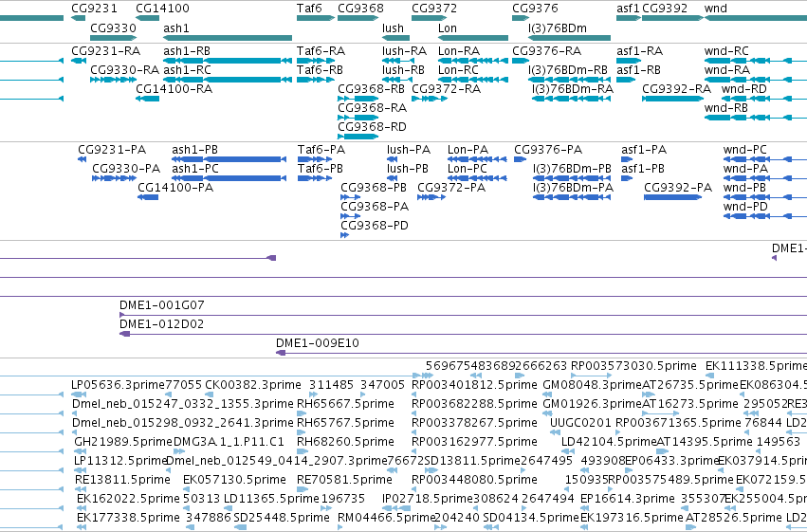This screenshot has height=532, width=807.
Task: Click the CG9330-PA protein label
Action: click(x=126, y=169)
